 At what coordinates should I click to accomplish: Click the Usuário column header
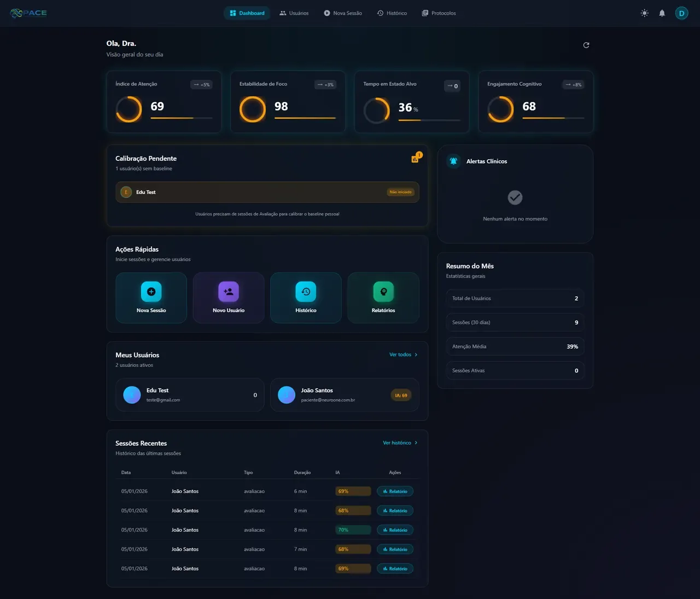(179, 472)
